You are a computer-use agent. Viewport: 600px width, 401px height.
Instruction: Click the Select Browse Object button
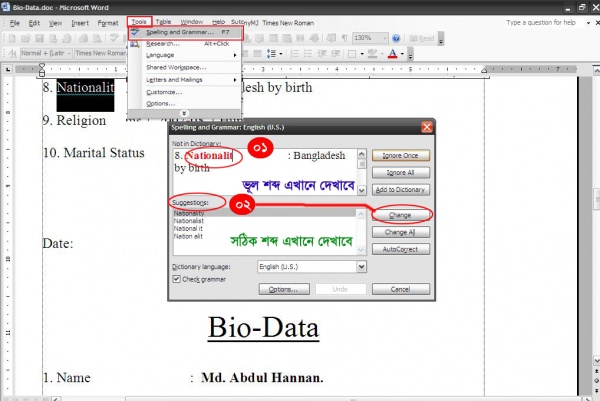(596, 380)
